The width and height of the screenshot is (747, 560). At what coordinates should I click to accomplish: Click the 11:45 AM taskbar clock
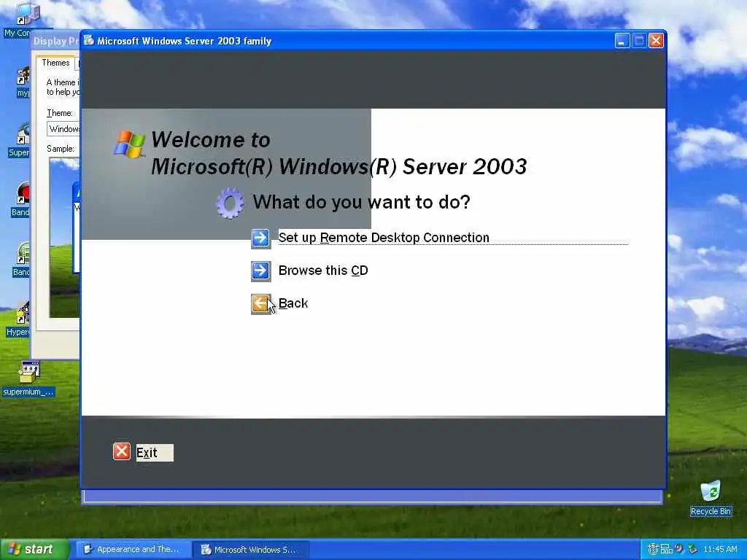tap(720, 550)
